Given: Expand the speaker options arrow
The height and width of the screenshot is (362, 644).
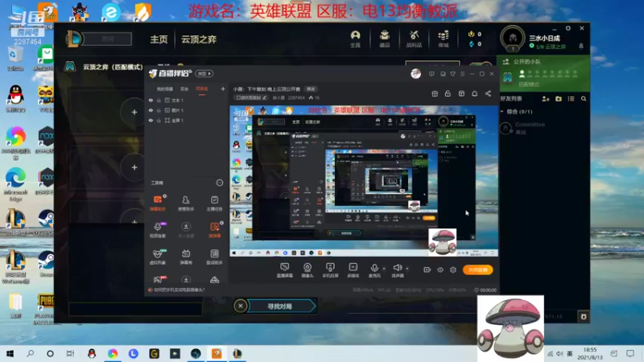Looking at the screenshot, I should click(x=407, y=269).
